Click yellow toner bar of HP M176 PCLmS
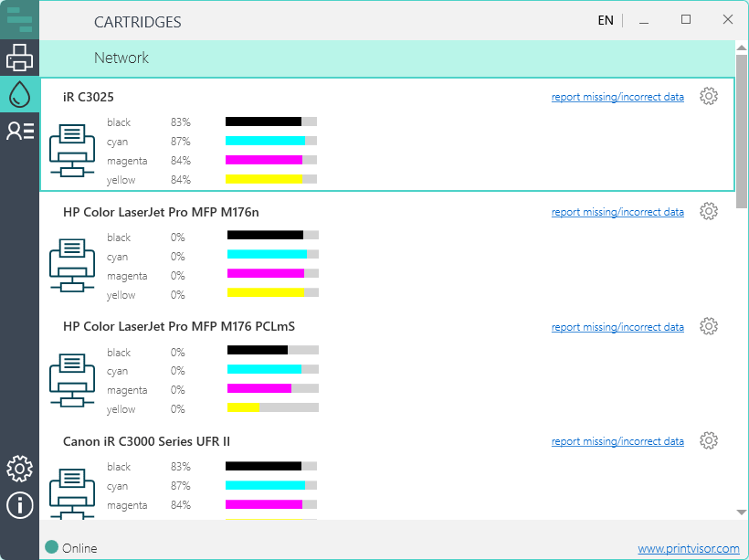 [x=272, y=409]
